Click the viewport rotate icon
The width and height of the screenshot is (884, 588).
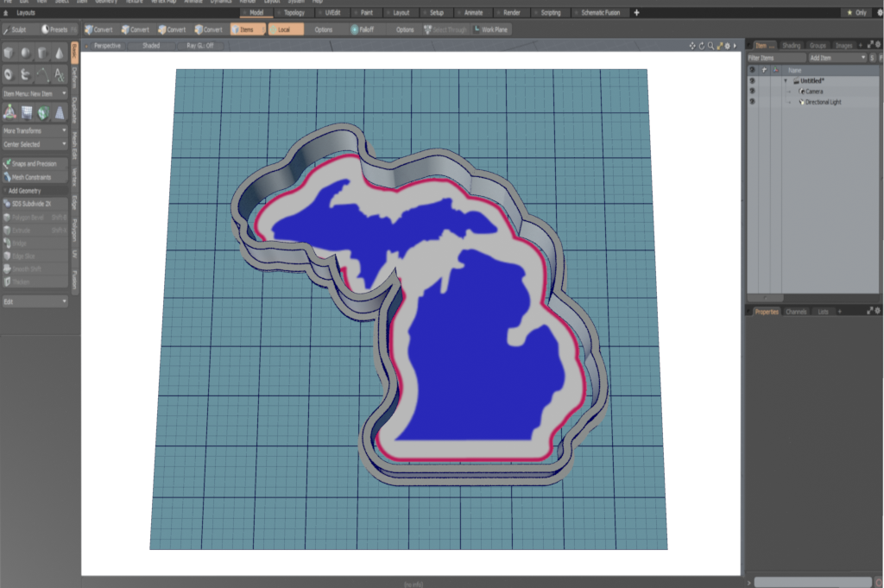pyautogui.click(x=701, y=45)
